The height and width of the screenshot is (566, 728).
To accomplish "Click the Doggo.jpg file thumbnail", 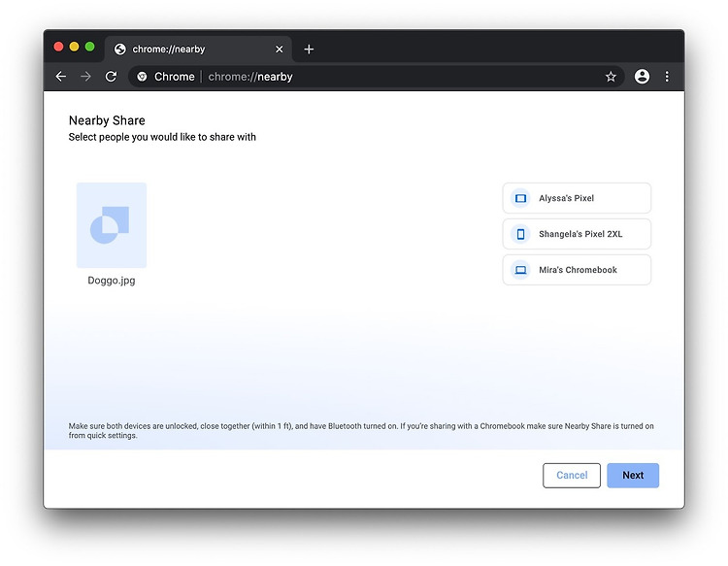I will (112, 225).
